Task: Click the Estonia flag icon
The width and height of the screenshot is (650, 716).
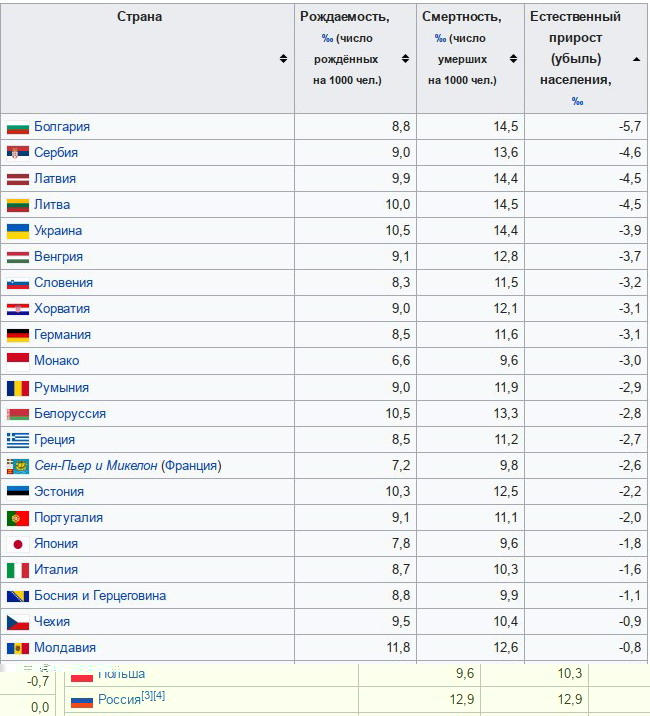Action: (x=17, y=492)
